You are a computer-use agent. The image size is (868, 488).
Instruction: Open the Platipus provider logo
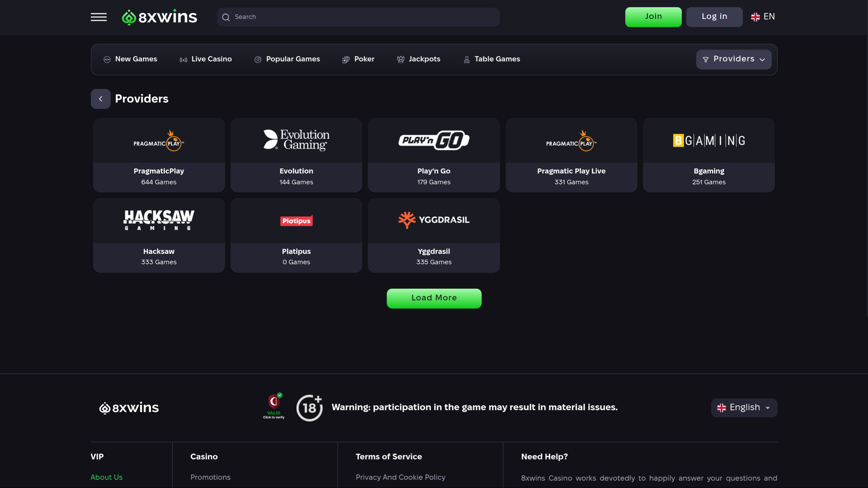(x=296, y=221)
